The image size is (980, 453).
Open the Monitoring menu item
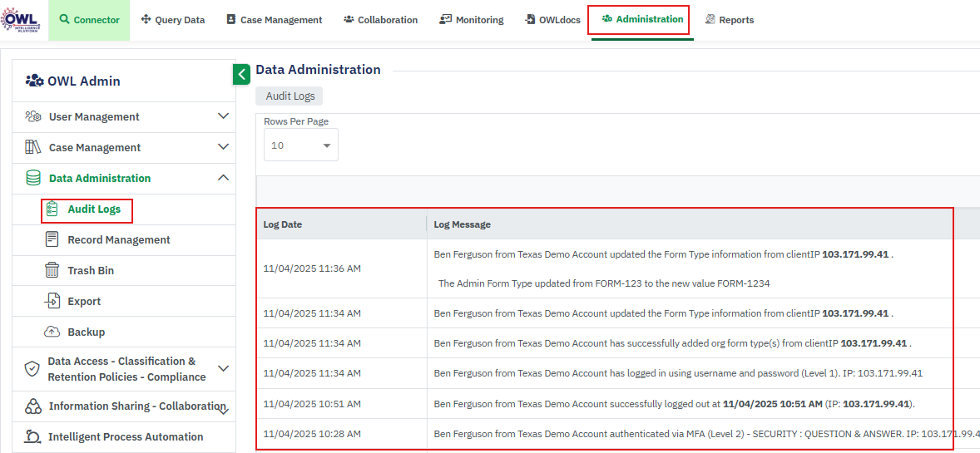pyautogui.click(x=472, y=20)
